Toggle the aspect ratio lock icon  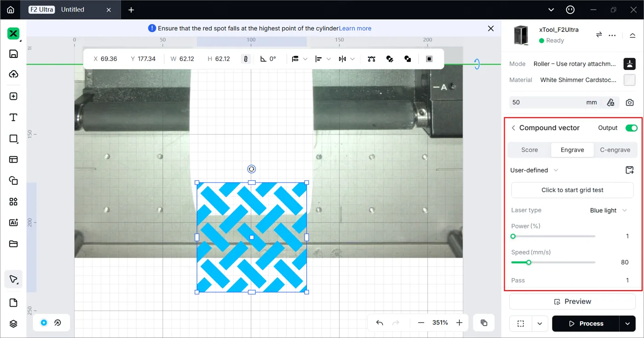246,59
